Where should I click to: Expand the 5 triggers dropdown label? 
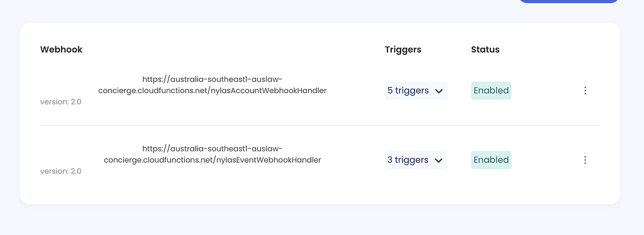(x=408, y=90)
